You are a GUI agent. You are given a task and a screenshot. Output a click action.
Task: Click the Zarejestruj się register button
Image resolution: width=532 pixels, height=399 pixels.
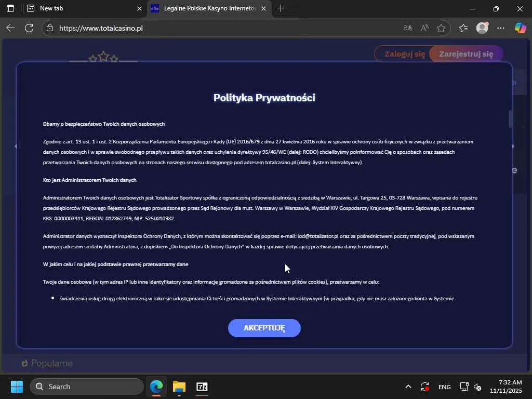pyautogui.click(x=466, y=54)
